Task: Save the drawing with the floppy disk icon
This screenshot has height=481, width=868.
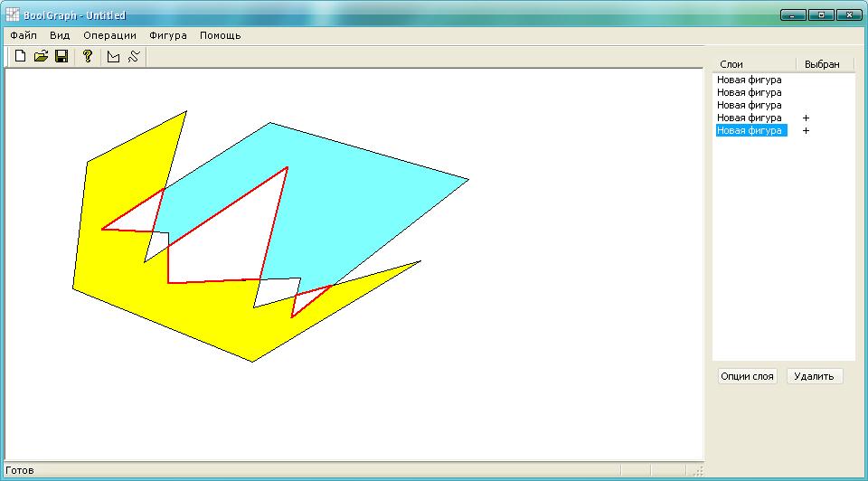Action: (x=61, y=56)
